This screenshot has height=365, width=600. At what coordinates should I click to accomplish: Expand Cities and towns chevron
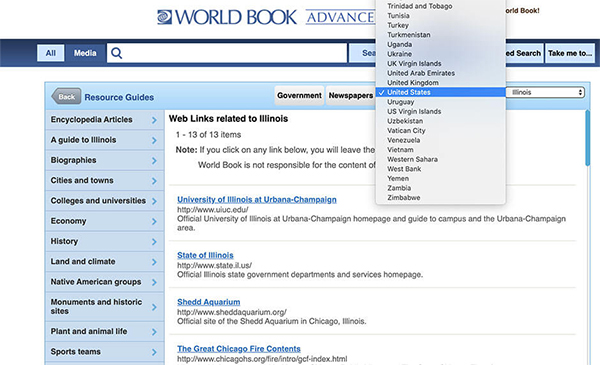tap(154, 181)
